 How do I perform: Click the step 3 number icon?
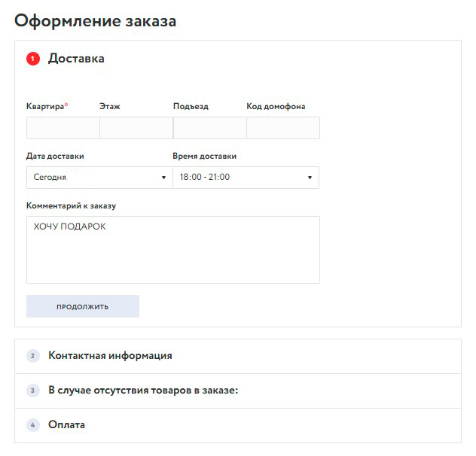point(33,391)
